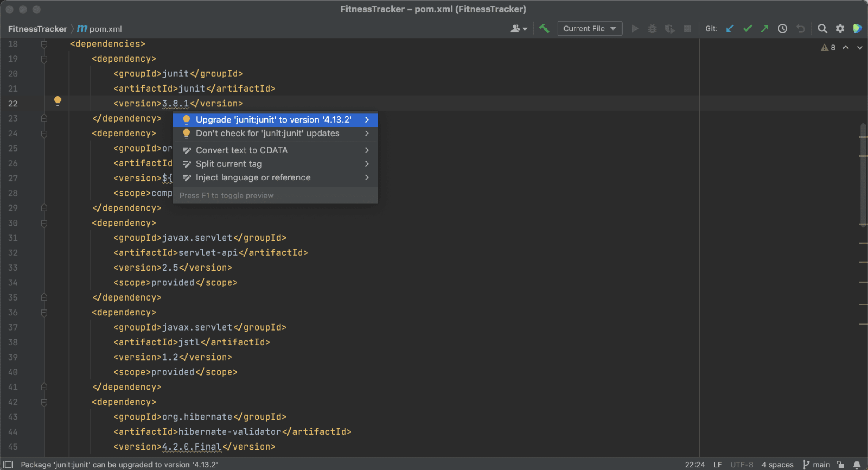The width and height of the screenshot is (868, 470).
Task: Click the fold end marker on line 23
Action: coord(44,118)
